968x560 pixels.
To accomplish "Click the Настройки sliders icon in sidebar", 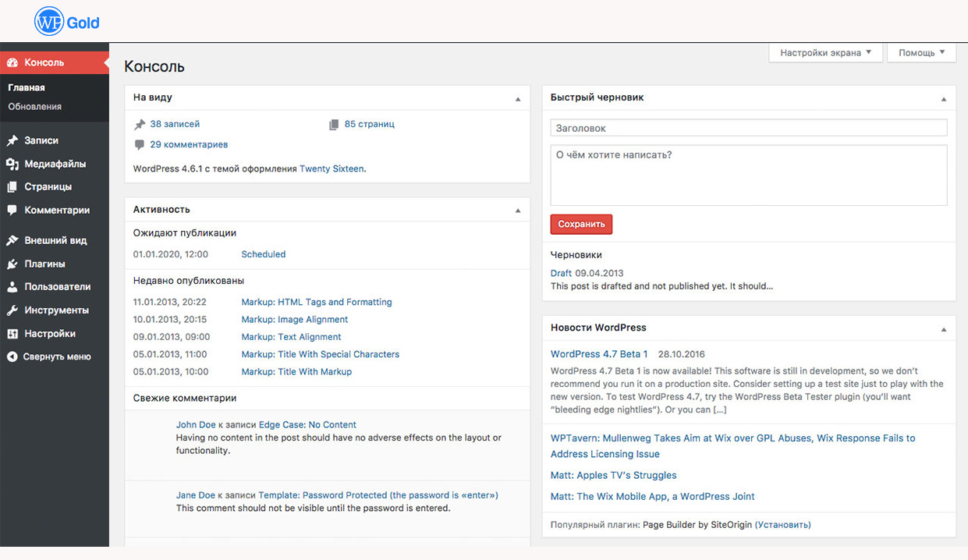I will pyautogui.click(x=12, y=334).
